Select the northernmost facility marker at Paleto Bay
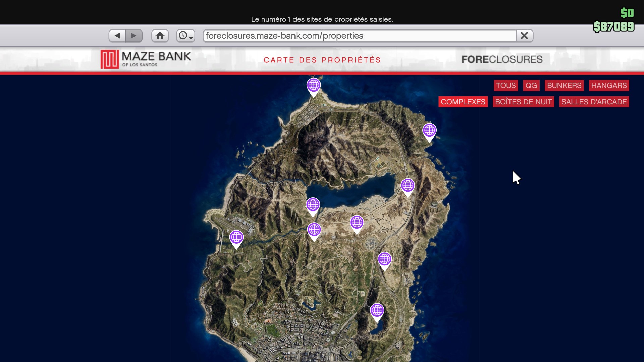The image size is (644, 362). (314, 86)
